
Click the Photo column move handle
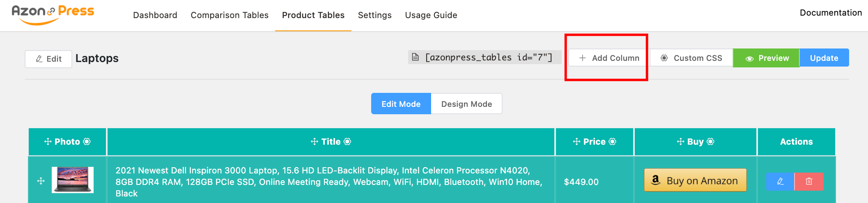pyautogui.click(x=48, y=142)
